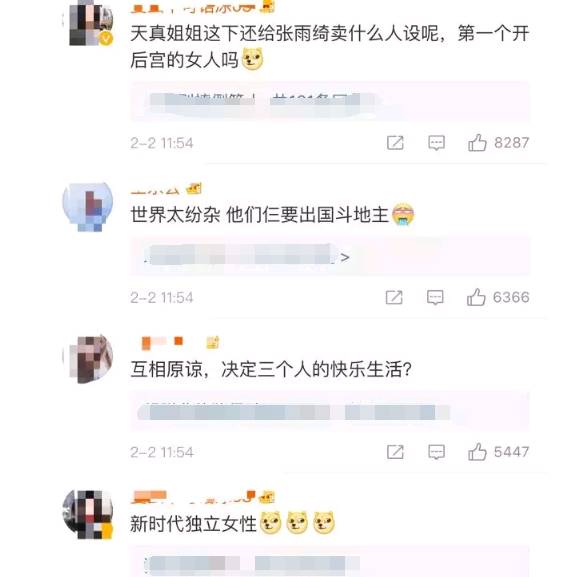Reply to the comment with 8287 likes
This screenshot has width=581, height=577.
[x=436, y=143]
